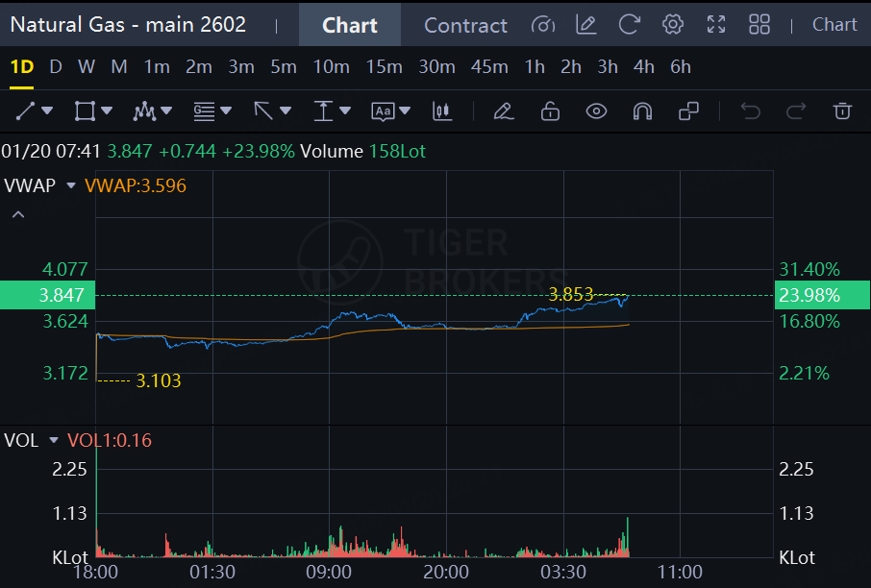
Task: Click the 3.847 current price label
Action: [x=47, y=295]
